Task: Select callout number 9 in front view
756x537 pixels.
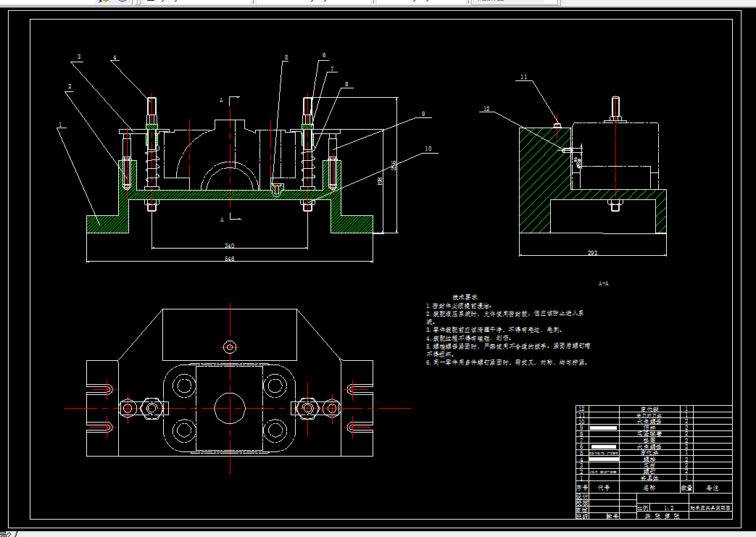Action: tap(423, 115)
